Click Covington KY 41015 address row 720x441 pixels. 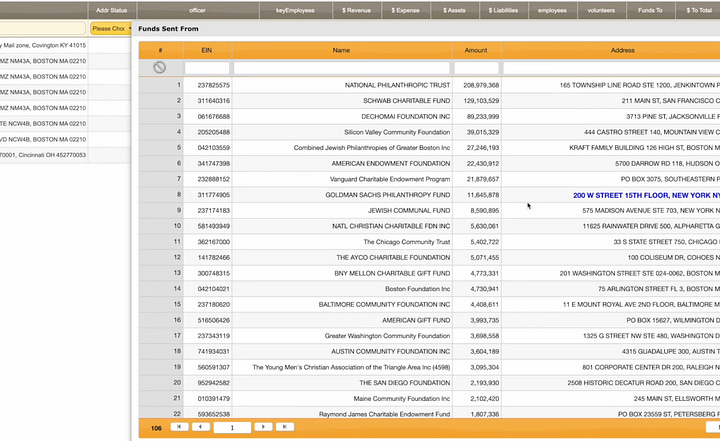(x=44, y=45)
